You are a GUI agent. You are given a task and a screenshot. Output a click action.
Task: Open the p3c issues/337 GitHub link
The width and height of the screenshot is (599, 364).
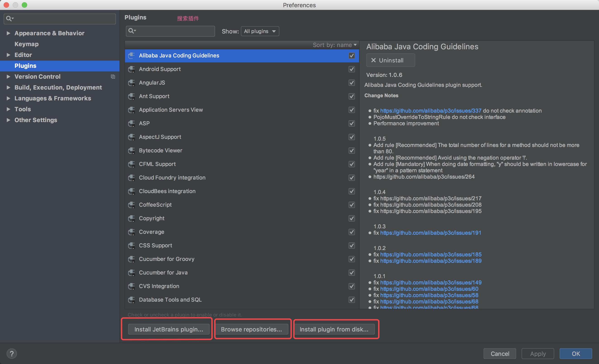click(x=431, y=111)
